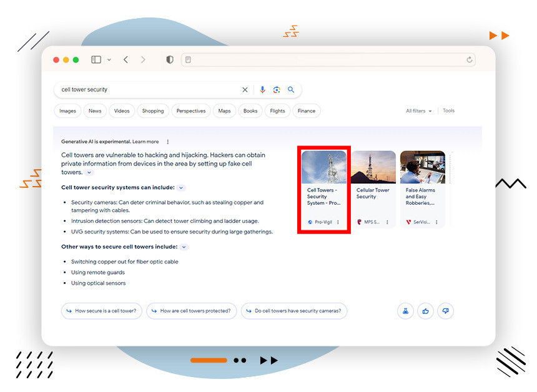Viewport: 537px width, 392px height.
Task: Click the thumbs up feedback icon
Action: [x=425, y=311]
